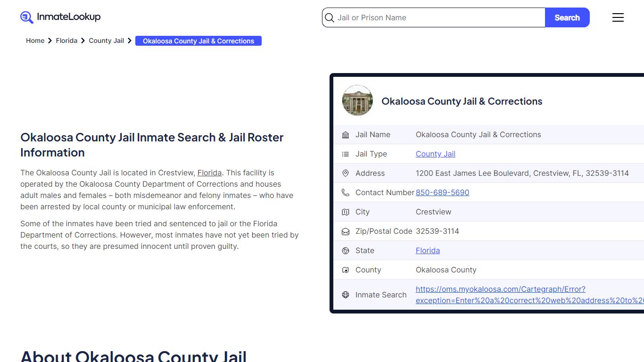Open County Jail link in Jail Type row
The image size is (644, 362).
[436, 154]
